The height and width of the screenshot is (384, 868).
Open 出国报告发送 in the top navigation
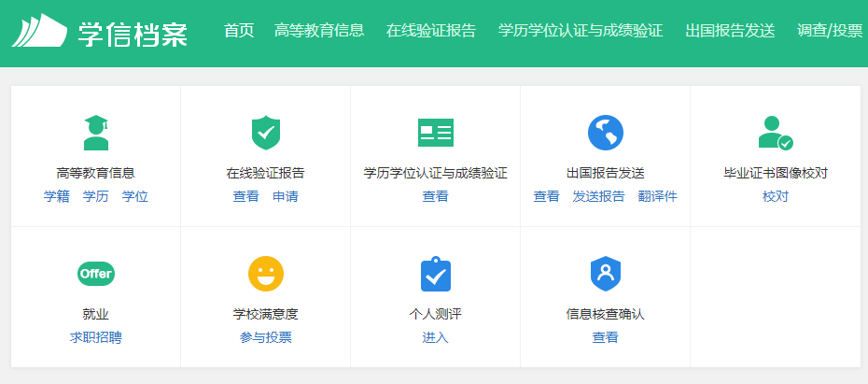coord(730,31)
